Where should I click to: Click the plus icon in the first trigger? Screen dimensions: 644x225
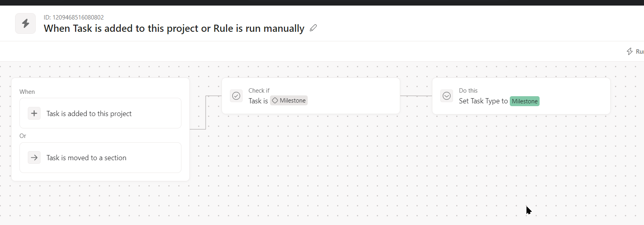click(34, 113)
